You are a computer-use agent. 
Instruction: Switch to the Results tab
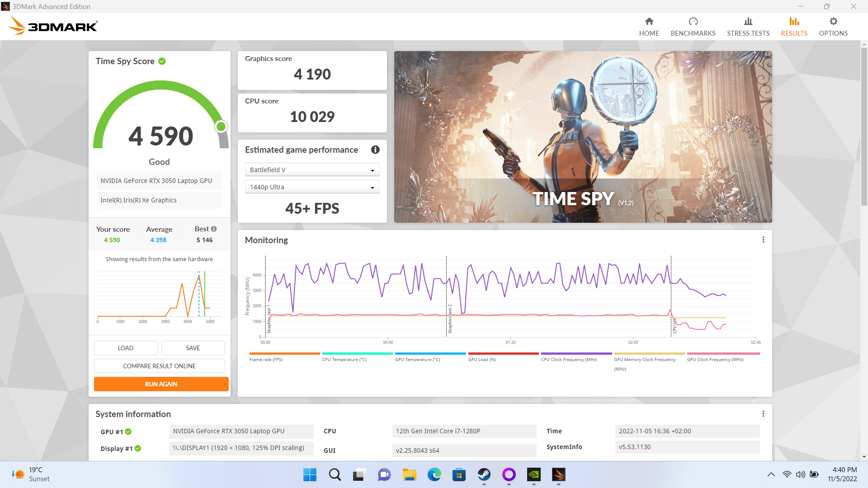[x=794, y=26]
